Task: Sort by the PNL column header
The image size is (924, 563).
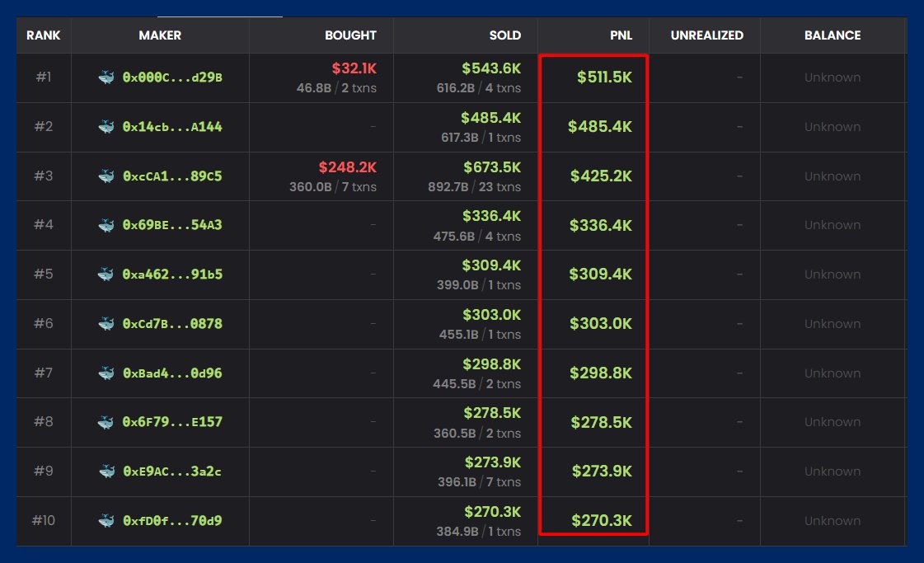Action: (621, 35)
